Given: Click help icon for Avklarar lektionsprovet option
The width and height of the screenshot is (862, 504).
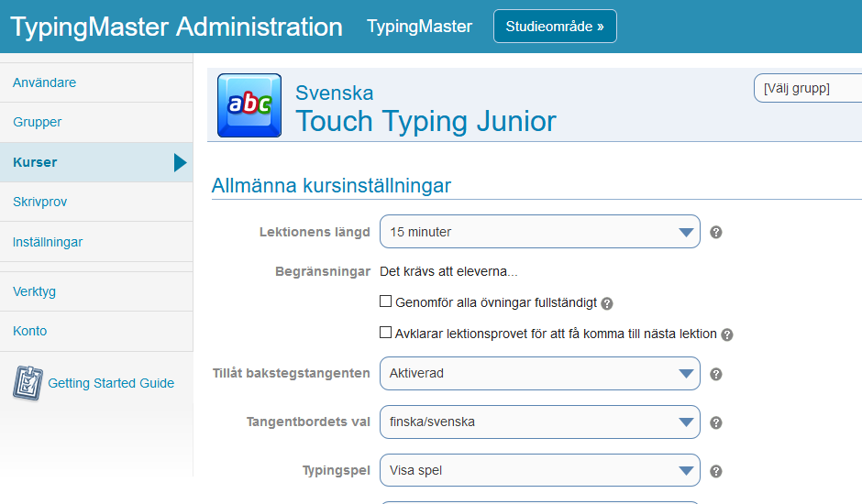Looking at the screenshot, I should [727, 334].
